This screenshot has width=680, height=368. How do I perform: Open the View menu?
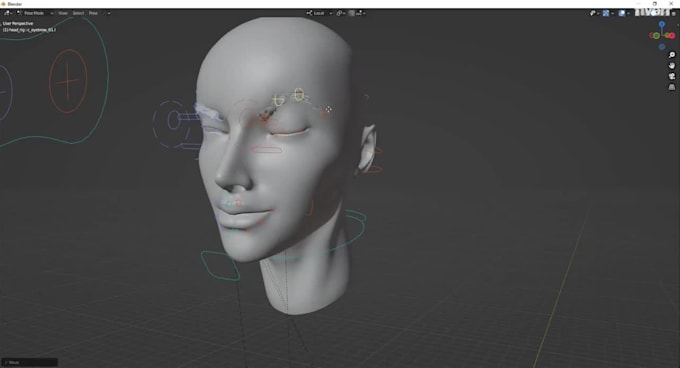(63, 13)
